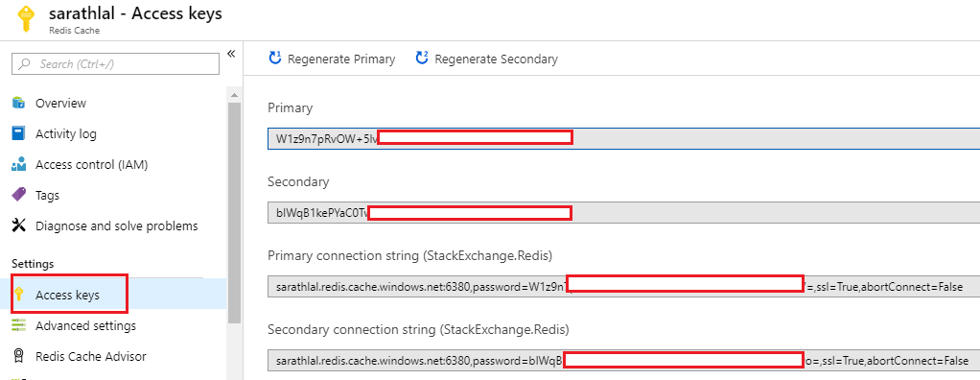Click the Access control (IAM) people icon
This screenshot has height=380, width=980.
point(19,164)
